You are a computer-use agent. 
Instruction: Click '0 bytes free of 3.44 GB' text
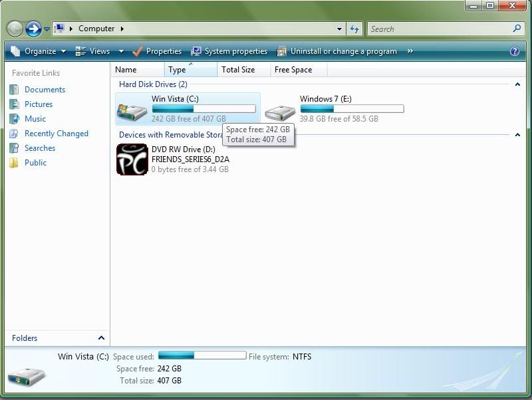click(x=190, y=169)
